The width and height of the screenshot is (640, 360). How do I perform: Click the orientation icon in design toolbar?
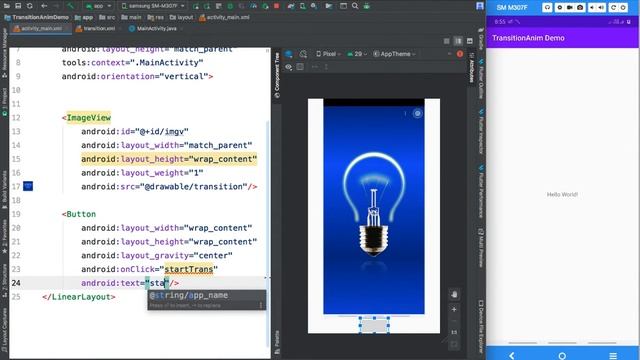pos(303,54)
